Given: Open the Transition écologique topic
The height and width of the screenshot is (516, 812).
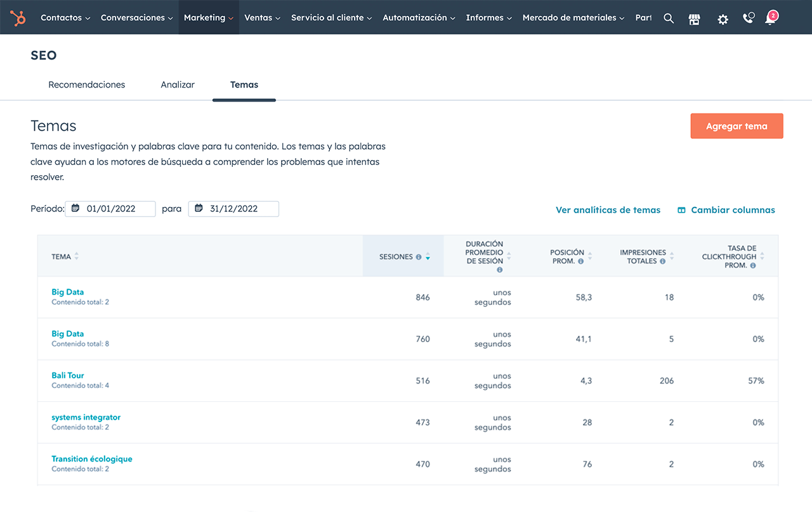Looking at the screenshot, I should pyautogui.click(x=92, y=459).
